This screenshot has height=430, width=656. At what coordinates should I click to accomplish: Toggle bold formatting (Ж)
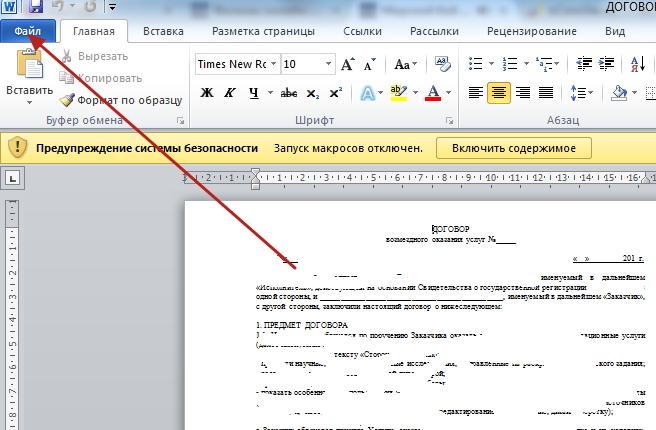[208, 93]
